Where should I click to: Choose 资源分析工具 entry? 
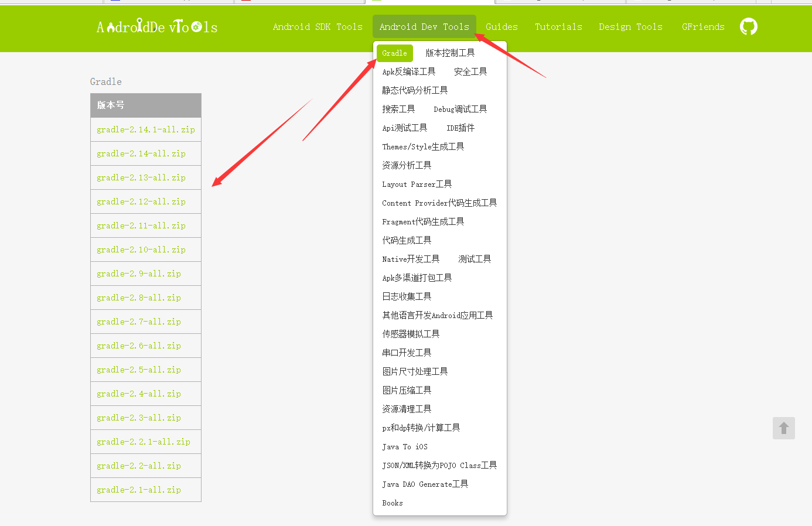pos(407,166)
